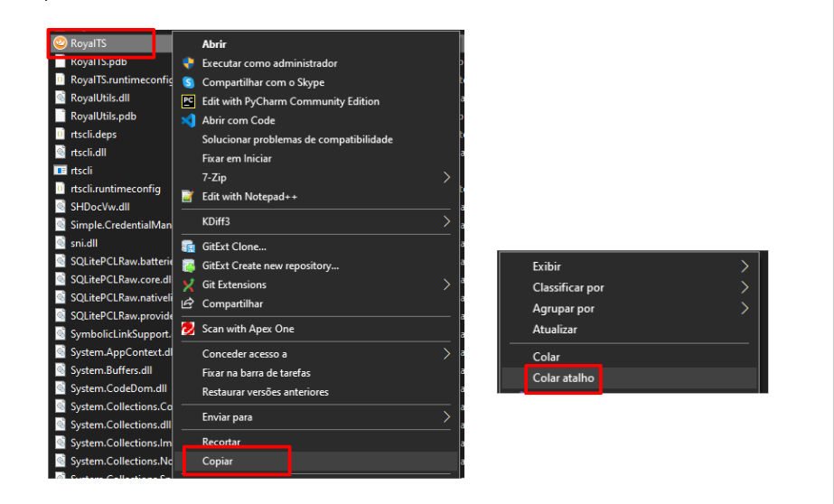834x504 pixels.
Task: Click the Notepad++ icon in context menu
Action: (188, 196)
